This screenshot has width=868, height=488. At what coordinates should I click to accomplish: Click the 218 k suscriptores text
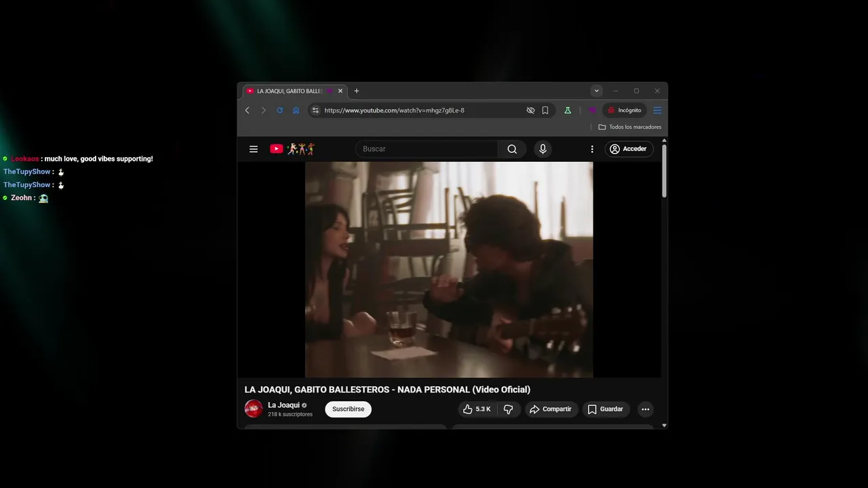290,414
